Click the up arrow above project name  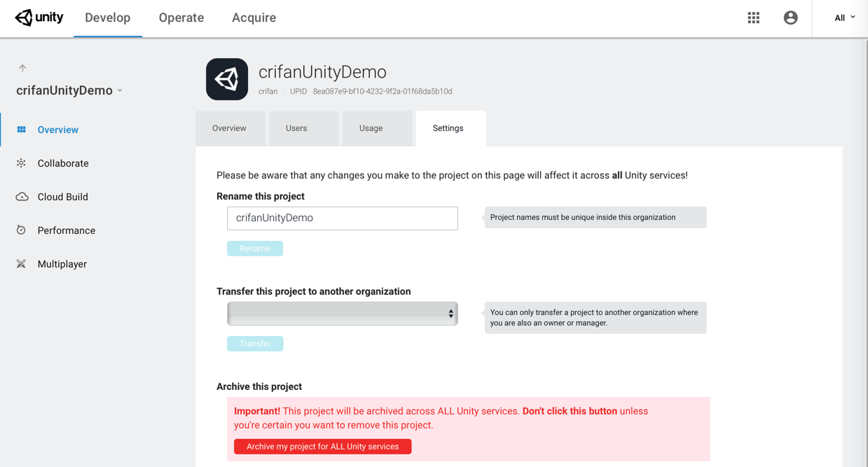(x=22, y=68)
